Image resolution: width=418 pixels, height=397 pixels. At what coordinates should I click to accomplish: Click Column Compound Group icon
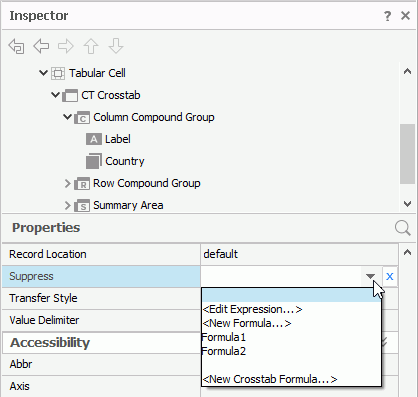[82, 118]
